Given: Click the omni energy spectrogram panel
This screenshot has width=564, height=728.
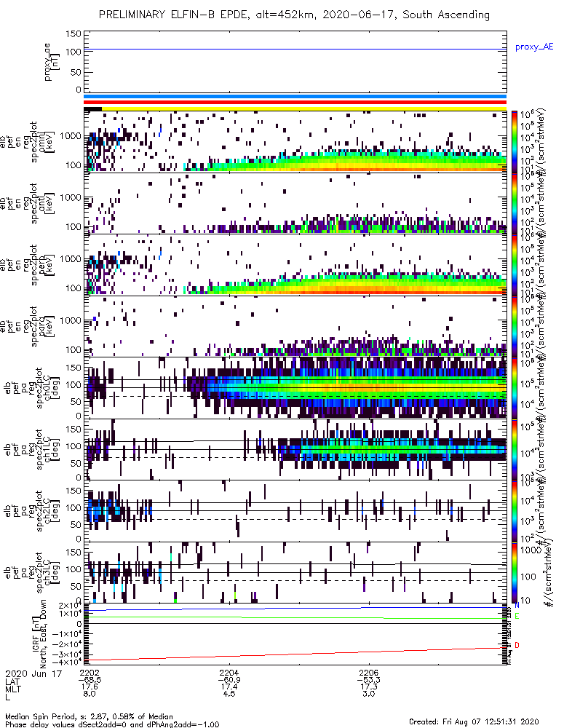Looking at the screenshot, I should (295, 142).
